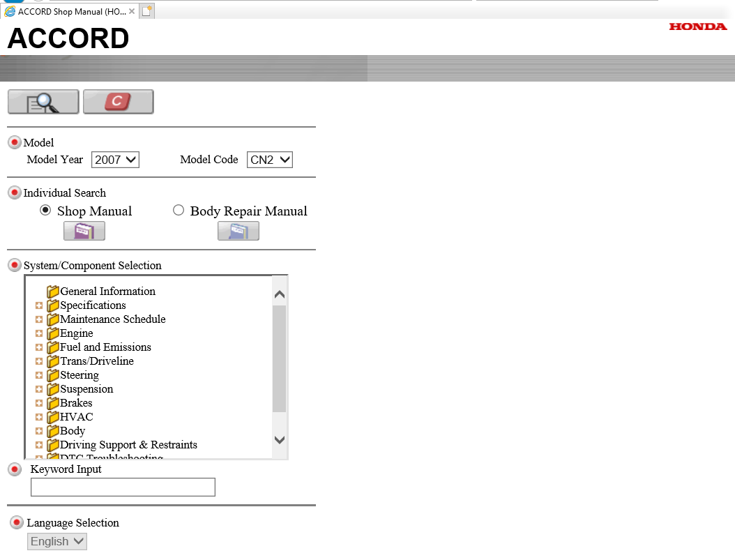
Task: Open the Body Repair Manual book icon
Action: [238, 231]
